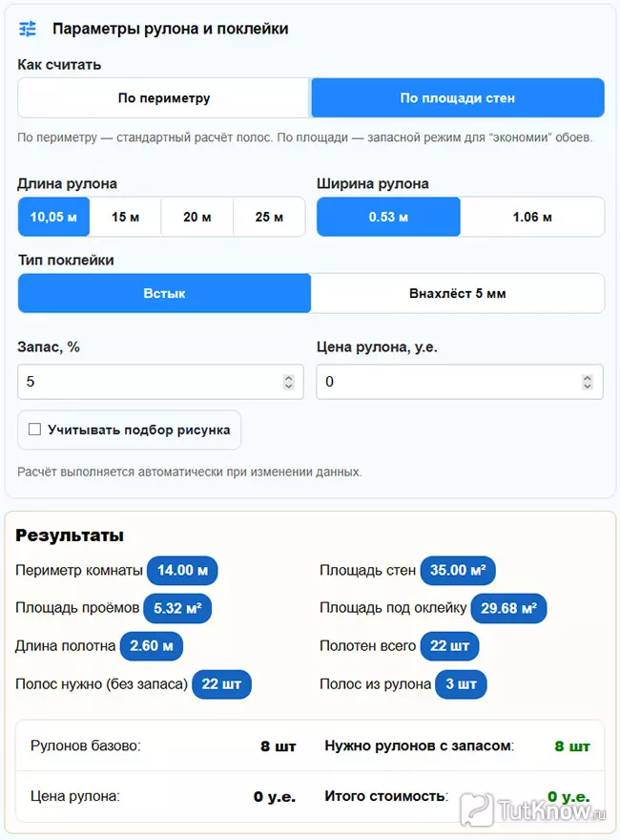Select the По площади стен mode
This screenshot has height=840, width=620.
[458, 97]
